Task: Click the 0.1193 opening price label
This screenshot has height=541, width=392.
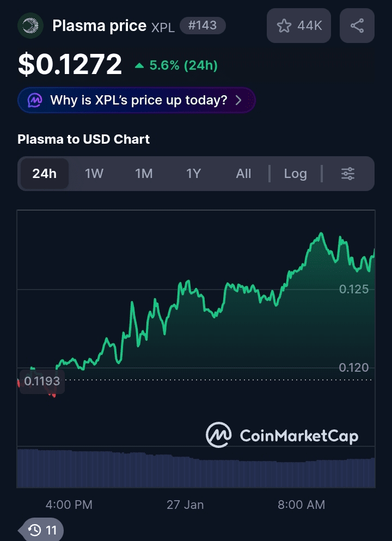Action: click(42, 380)
